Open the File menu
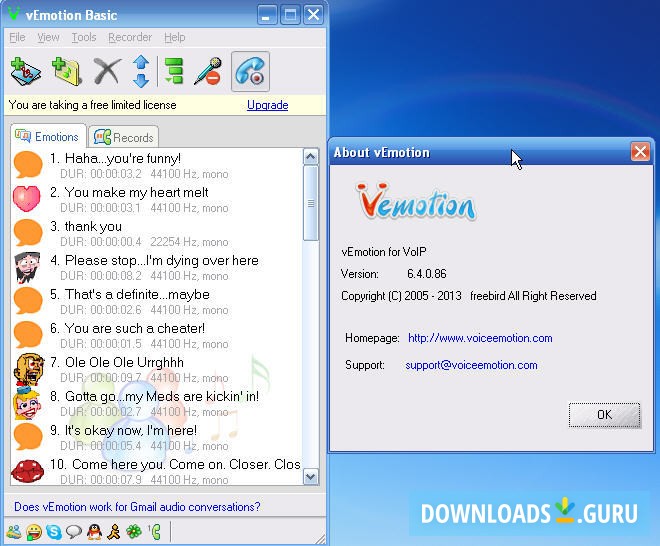The width and height of the screenshot is (660, 546). (17, 37)
